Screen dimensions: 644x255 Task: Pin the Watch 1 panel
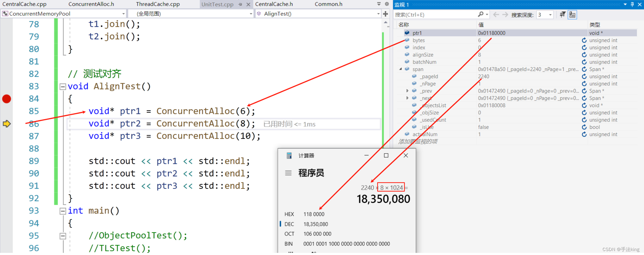632,4
